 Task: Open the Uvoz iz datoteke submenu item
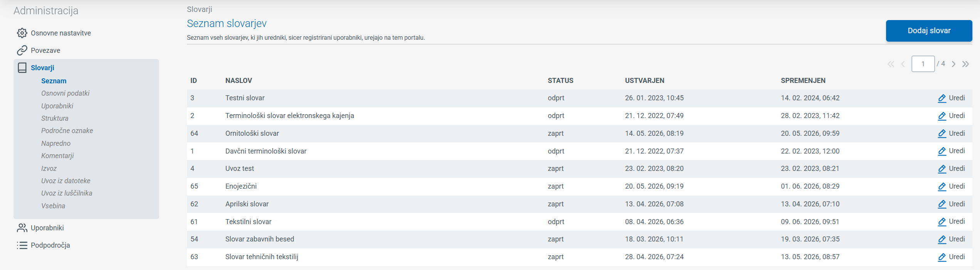click(x=66, y=181)
